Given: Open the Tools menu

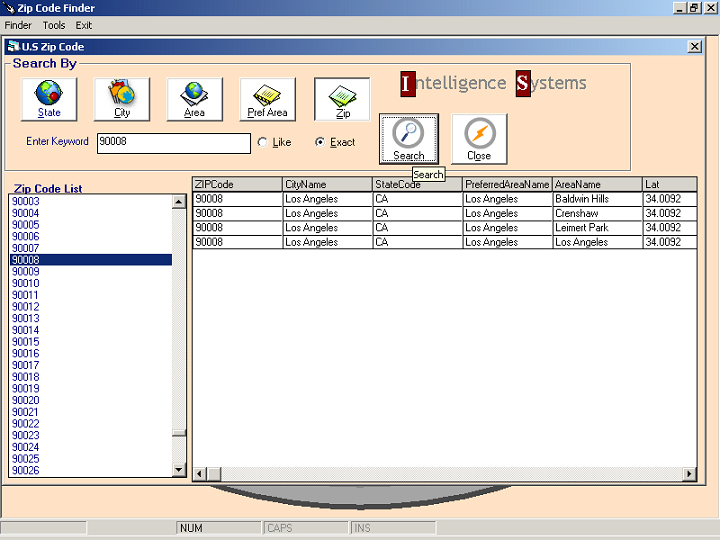Looking at the screenshot, I should point(54,25).
